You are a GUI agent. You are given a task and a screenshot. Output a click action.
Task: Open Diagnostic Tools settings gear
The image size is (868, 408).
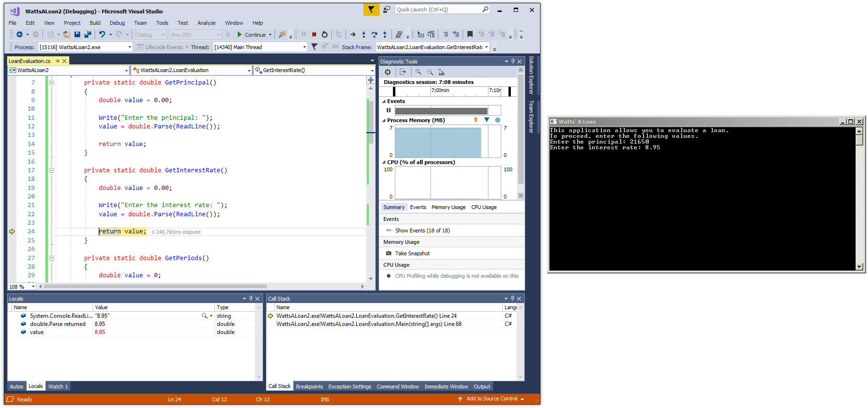coord(388,72)
